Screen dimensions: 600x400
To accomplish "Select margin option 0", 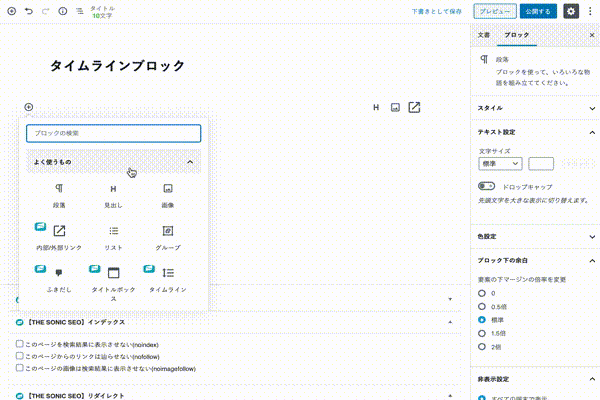I will point(482,293).
